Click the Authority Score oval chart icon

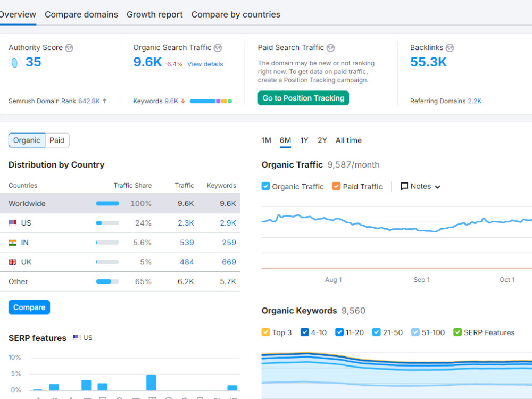click(14, 62)
